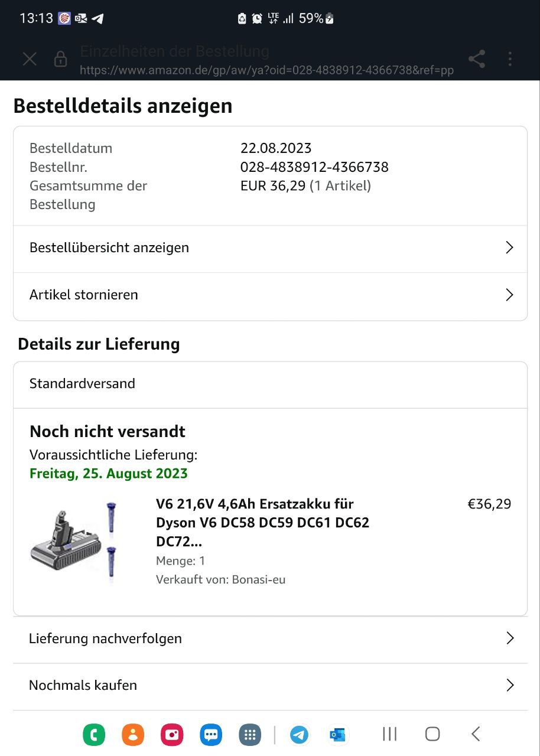Launch Telegram from the dock

point(299,735)
